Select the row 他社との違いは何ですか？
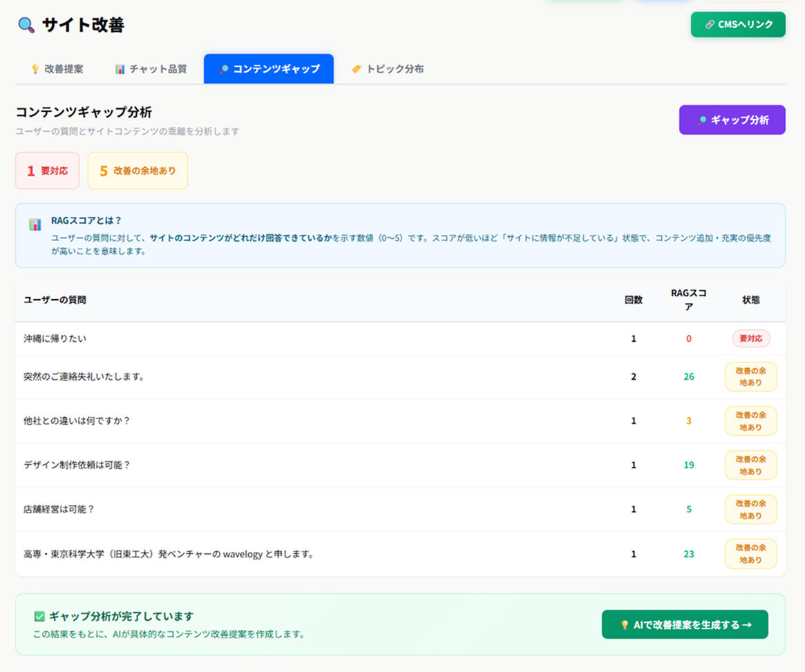The width and height of the screenshot is (805, 672). point(401,421)
